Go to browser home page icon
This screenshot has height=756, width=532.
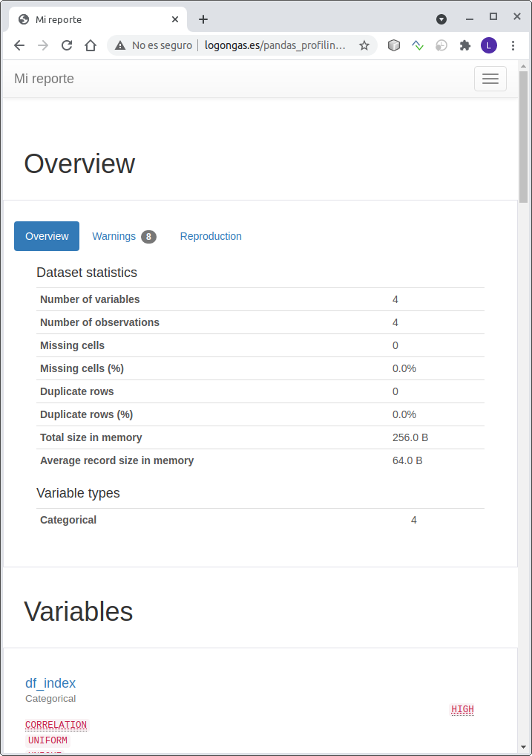[x=91, y=45]
